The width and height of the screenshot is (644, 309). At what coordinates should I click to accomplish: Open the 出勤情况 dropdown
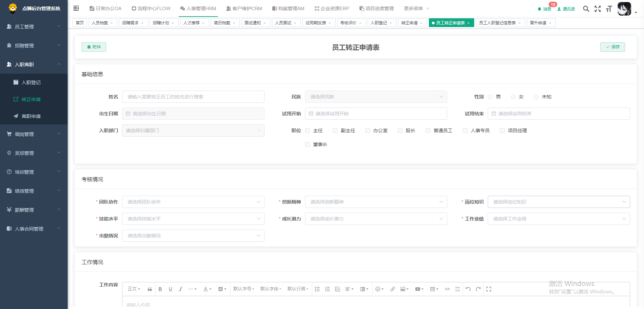click(193, 236)
